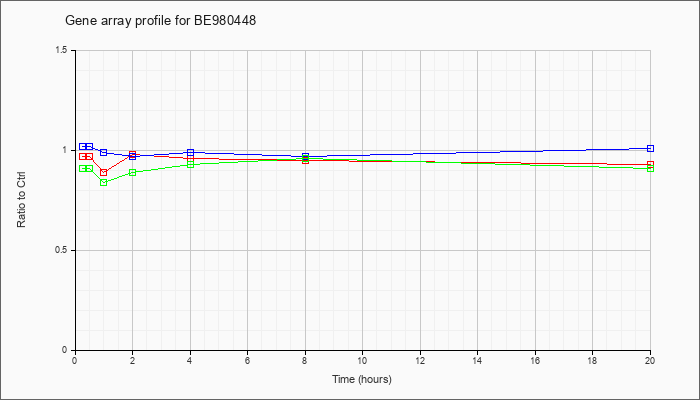Screen dimensions: 700x400
Task: Click the 8 tick label on time axis
Action: point(305,360)
